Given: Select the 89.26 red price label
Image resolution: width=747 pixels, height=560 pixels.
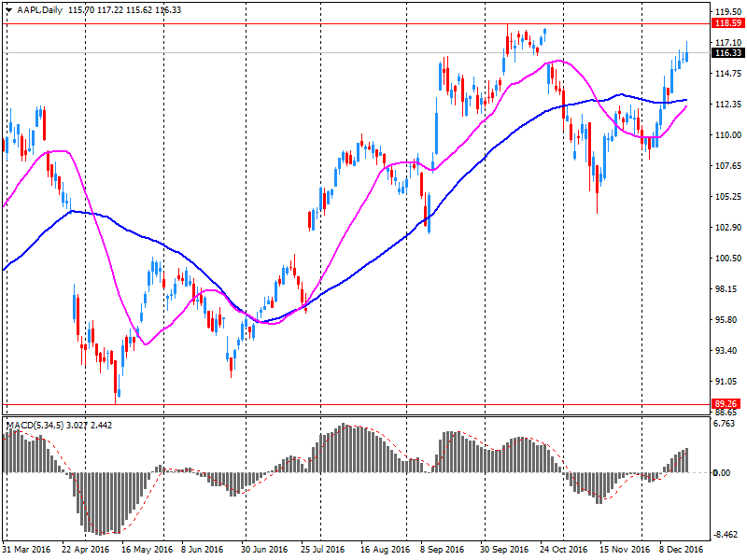Looking at the screenshot, I should [x=726, y=404].
